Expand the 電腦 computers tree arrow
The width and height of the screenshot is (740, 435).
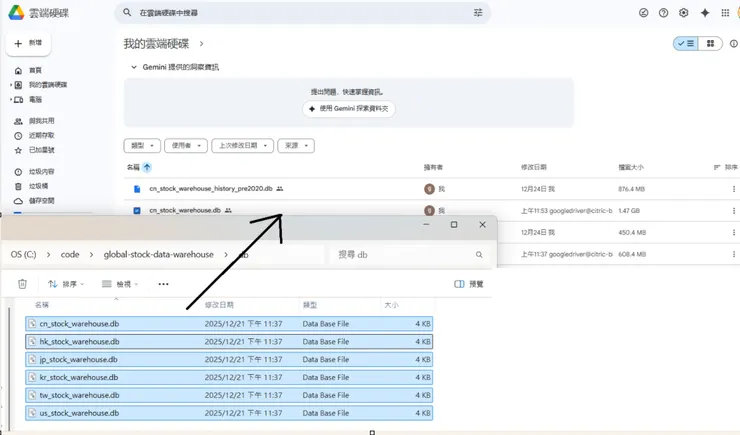[x=11, y=100]
